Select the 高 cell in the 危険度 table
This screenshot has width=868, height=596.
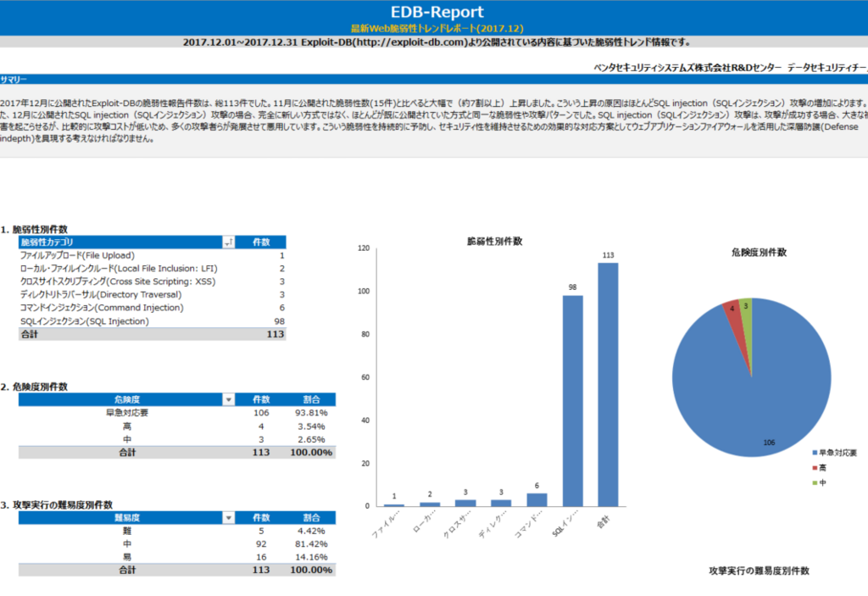[x=127, y=426]
